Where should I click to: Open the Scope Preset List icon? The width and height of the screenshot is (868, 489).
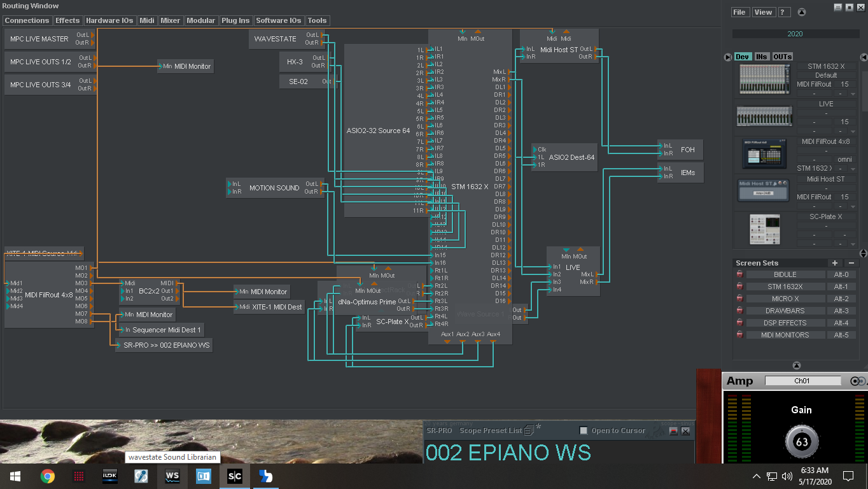pos(529,431)
